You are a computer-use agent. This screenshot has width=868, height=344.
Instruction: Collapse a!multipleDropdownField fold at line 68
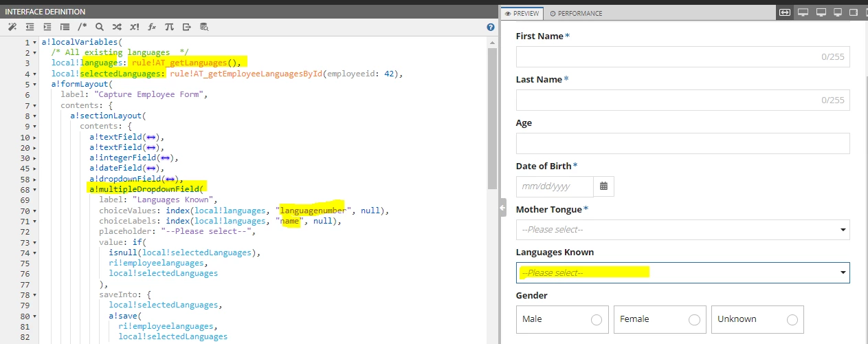(35, 189)
